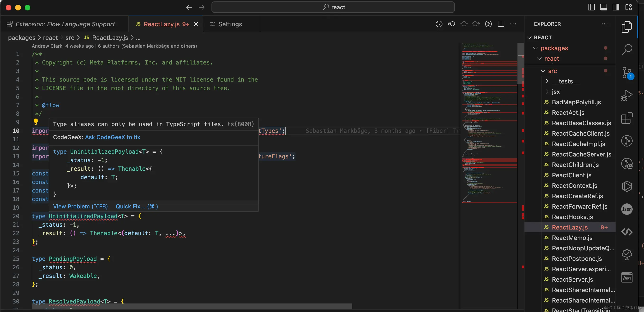Open the Run and Debug view
The image size is (644, 312).
(627, 95)
